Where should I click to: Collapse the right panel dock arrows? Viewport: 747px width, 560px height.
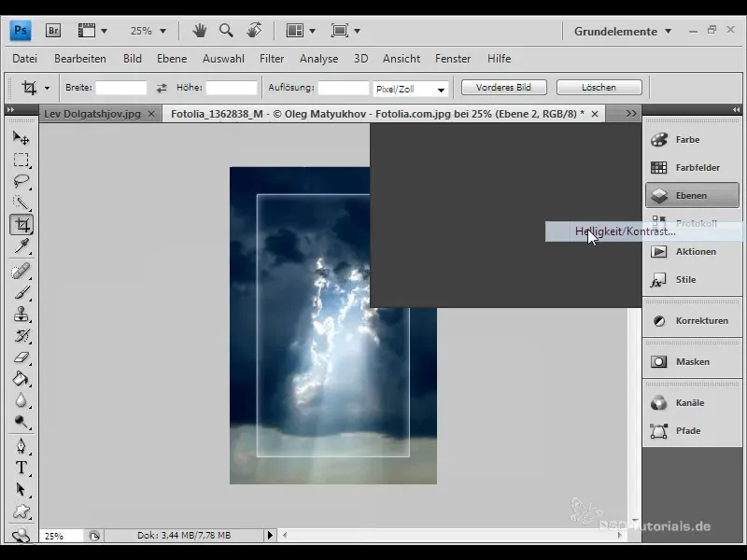pos(737,110)
